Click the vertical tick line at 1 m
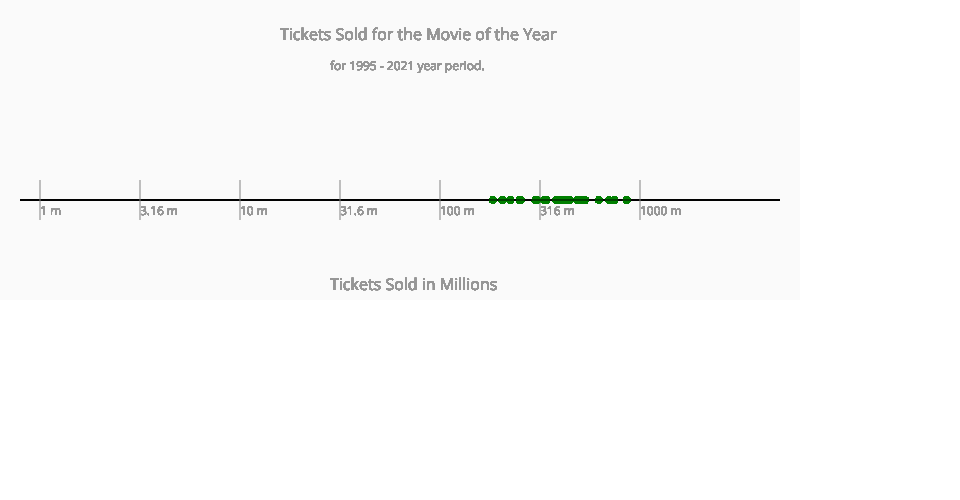Viewport: 960px width, 500px height. point(40,188)
